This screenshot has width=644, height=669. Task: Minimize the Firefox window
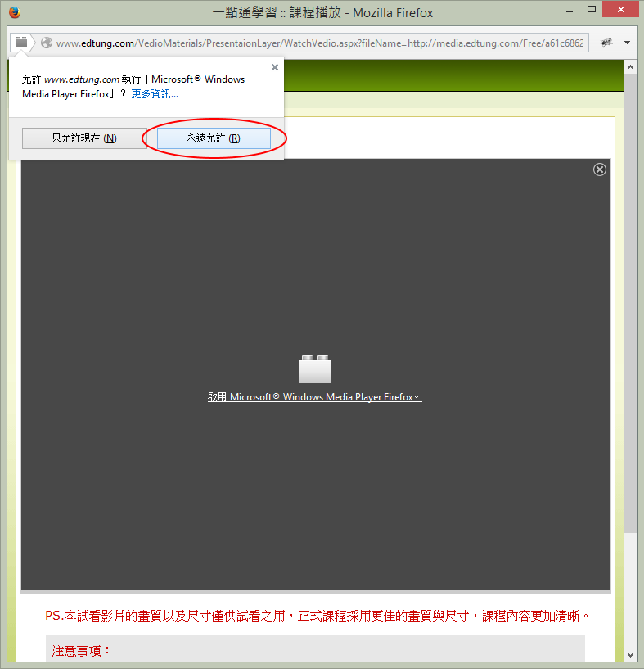pos(555,11)
